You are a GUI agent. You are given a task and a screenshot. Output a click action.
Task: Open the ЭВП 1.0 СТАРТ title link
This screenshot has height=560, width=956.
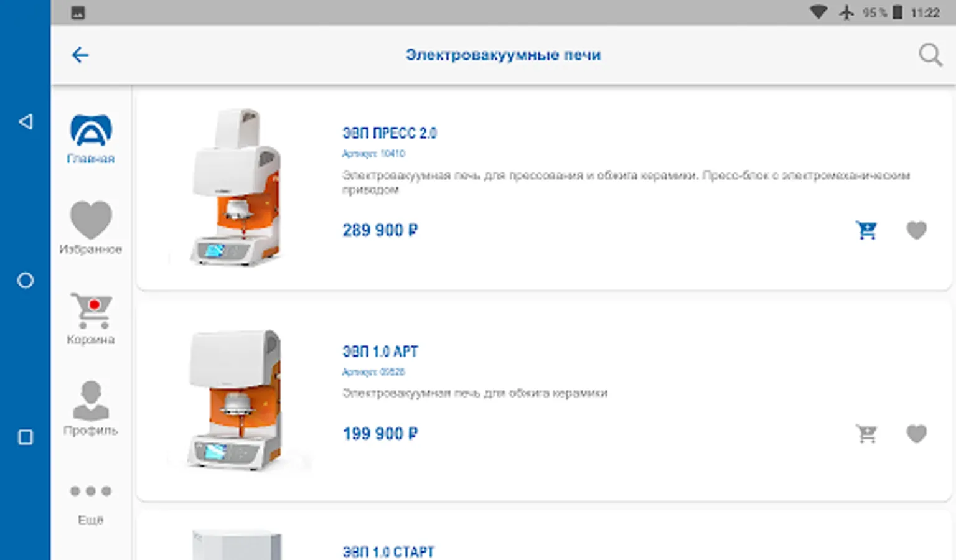pyautogui.click(x=388, y=552)
